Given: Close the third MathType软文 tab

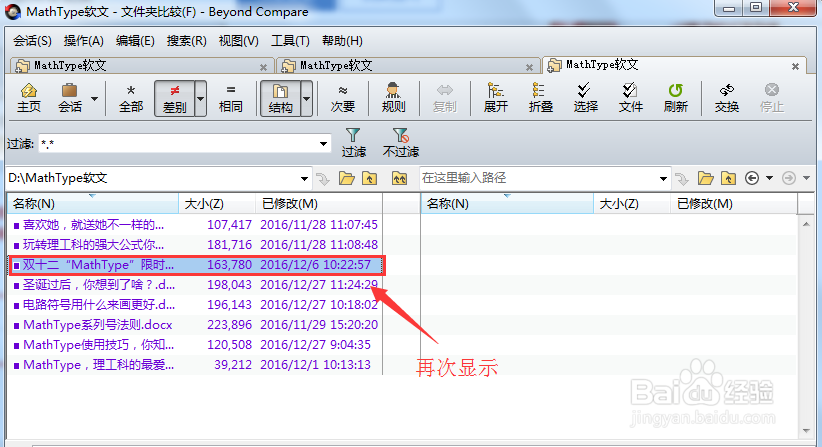Looking at the screenshot, I should point(795,67).
